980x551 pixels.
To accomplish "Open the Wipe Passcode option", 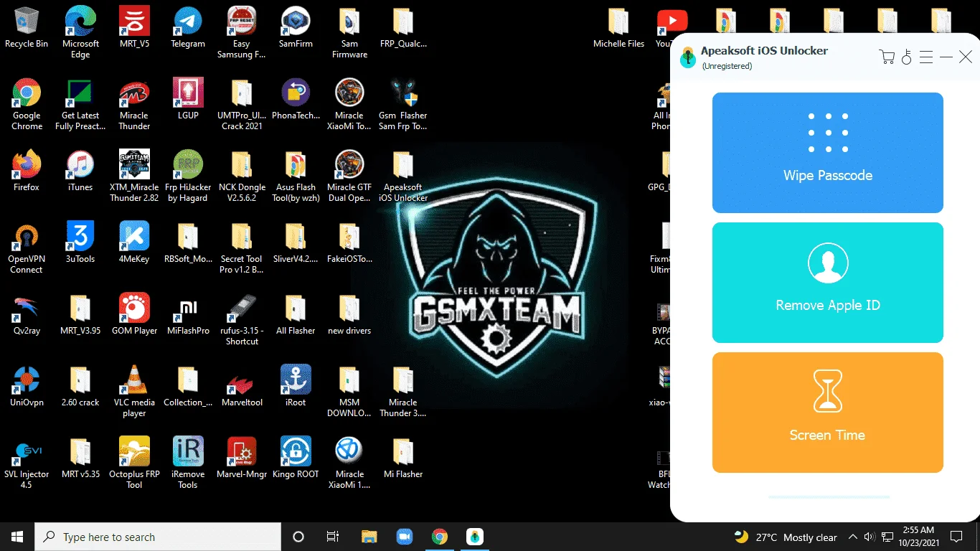I will tap(827, 152).
